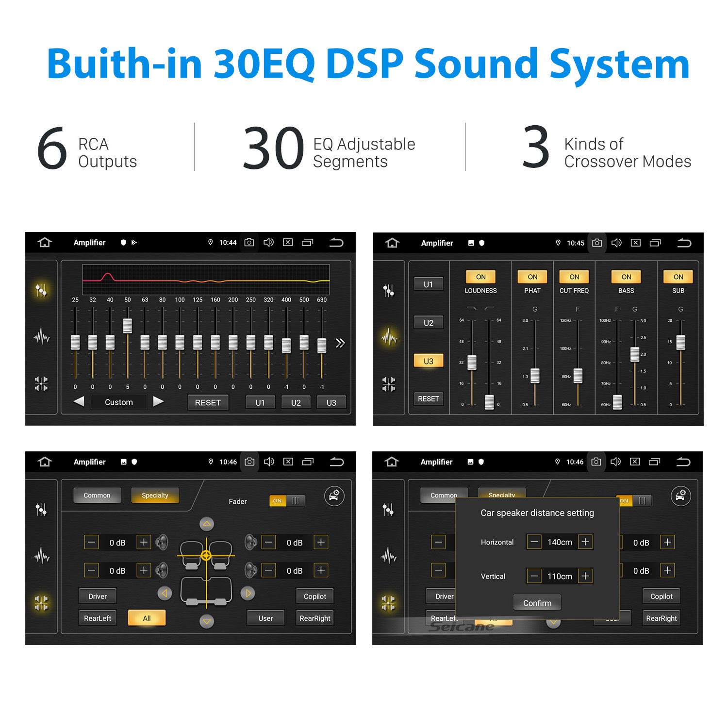Click RESET in the sound effects screen

point(428,398)
